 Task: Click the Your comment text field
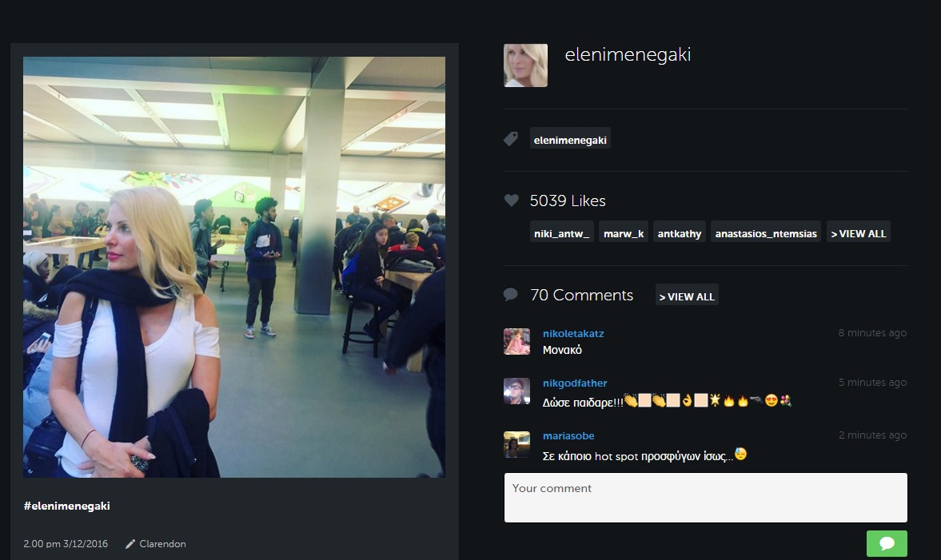[706, 498]
